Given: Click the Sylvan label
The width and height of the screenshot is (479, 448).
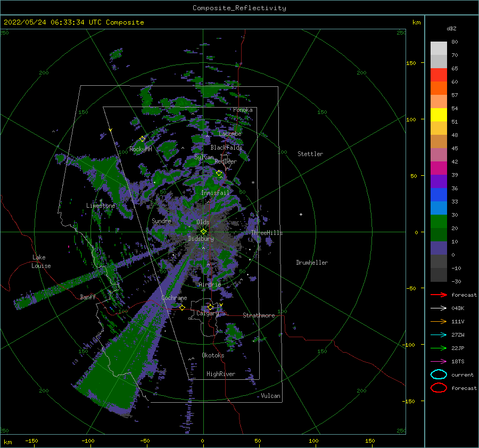Looking at the screenshot, I should click(204, 157).
